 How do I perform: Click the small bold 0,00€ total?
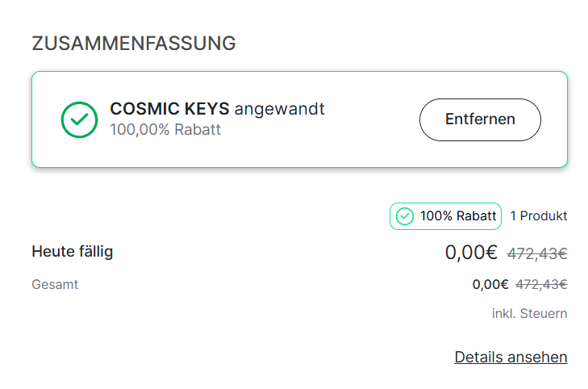[490, 284]
